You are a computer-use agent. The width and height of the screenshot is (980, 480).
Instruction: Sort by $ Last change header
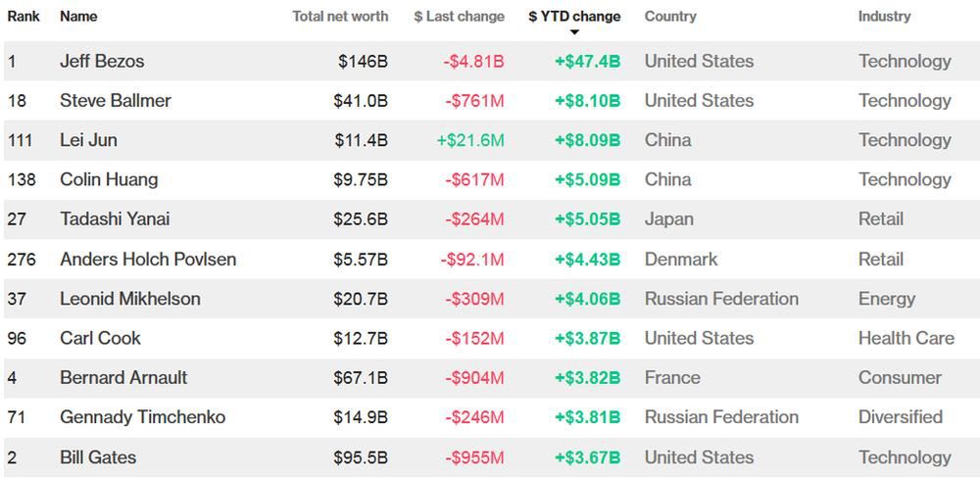(459, 17)
